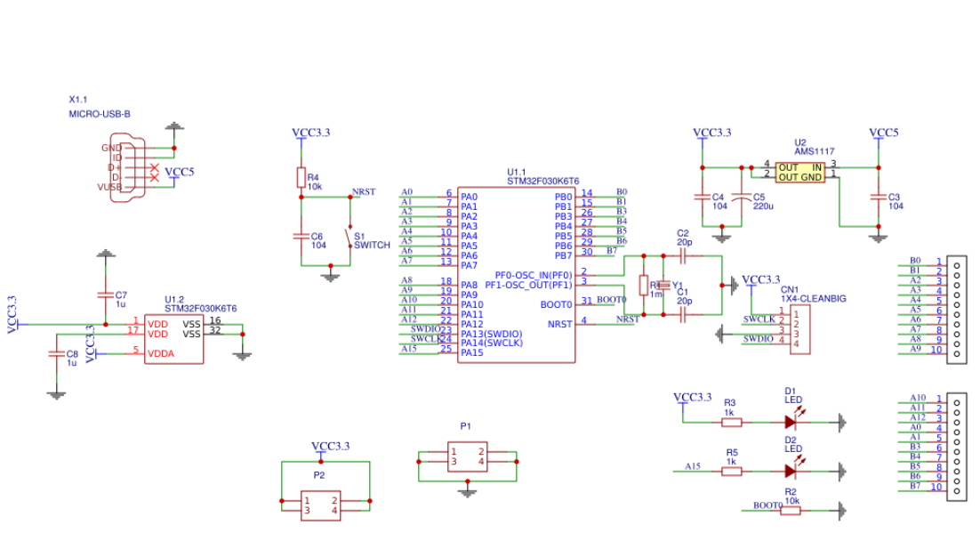The width and height of the screenshot is (980, 541).
Task: Select capacitor C2 20p symbol
Action: click(682, 255)
